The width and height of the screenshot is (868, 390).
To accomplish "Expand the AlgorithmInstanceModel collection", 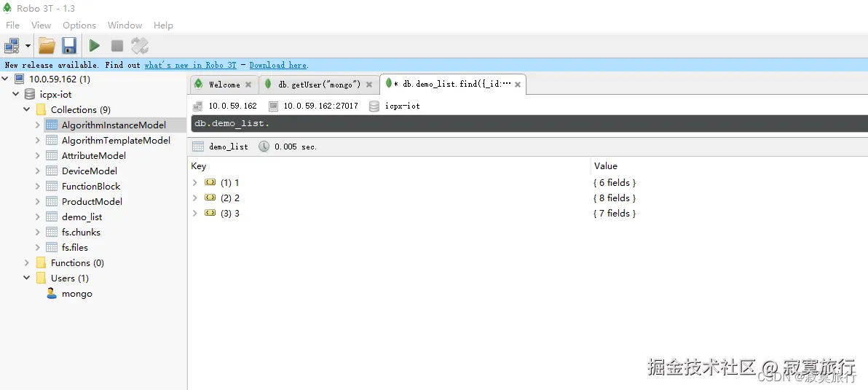I will click(38, 125).
